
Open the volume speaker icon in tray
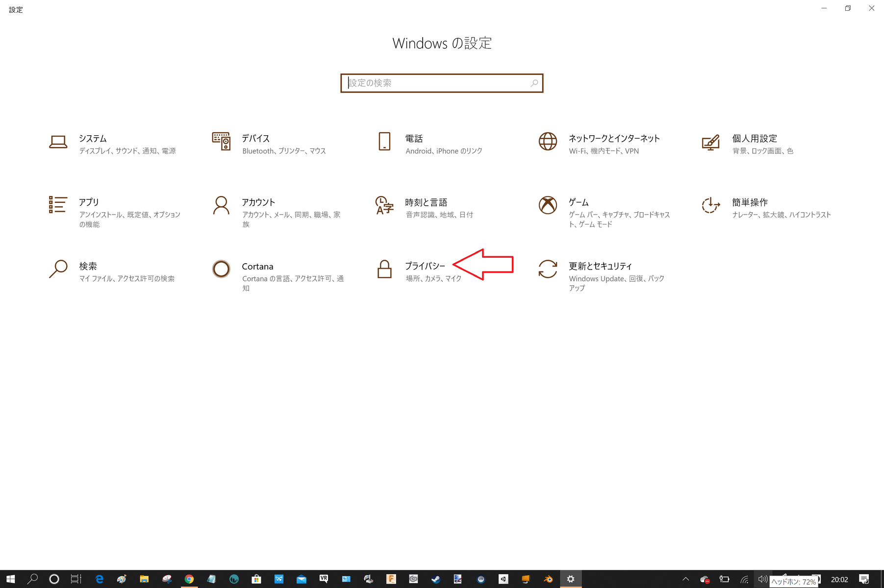tap(762, 579)
